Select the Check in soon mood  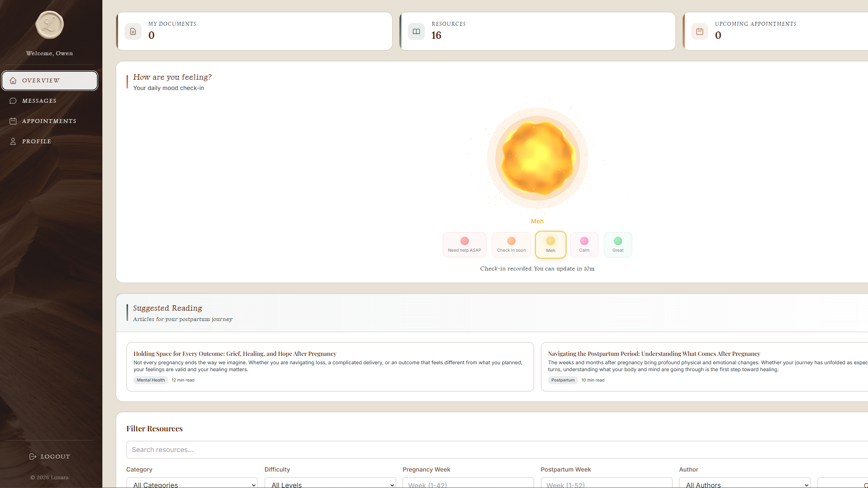coord(511,245)
